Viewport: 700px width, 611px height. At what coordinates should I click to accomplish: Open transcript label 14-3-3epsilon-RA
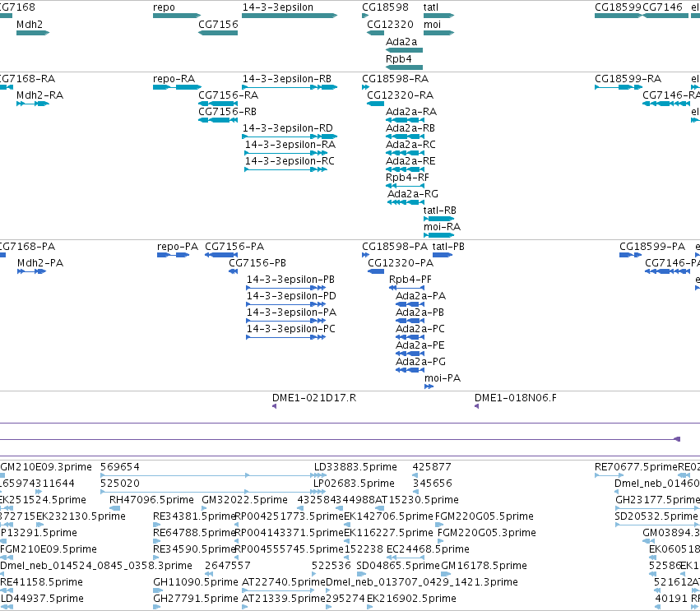290,145
